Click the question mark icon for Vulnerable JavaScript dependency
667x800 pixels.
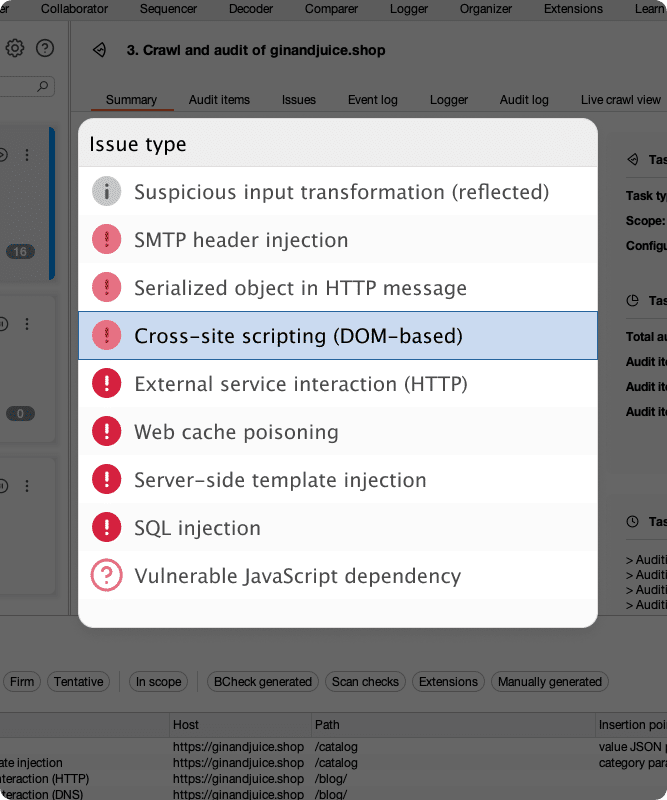(106, 576)
